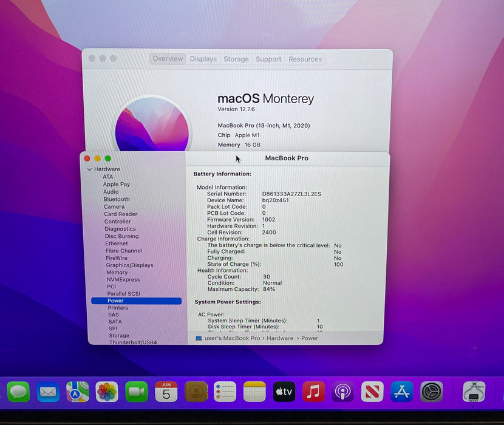
Task: Click Hardware in the path bar
Action: point(280,338)
